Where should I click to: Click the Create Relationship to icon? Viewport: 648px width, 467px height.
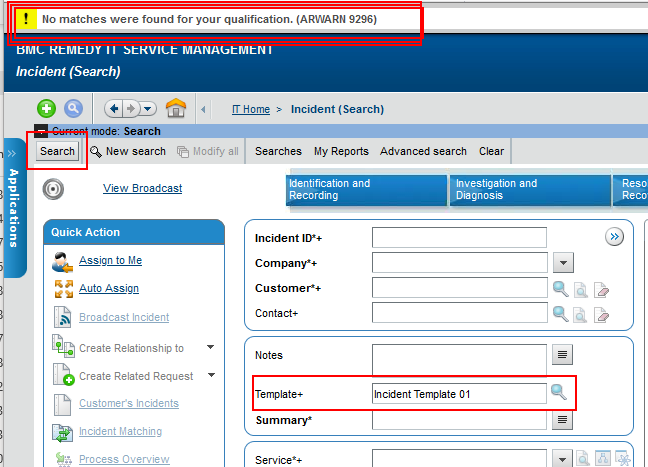(x=63, y=345)
